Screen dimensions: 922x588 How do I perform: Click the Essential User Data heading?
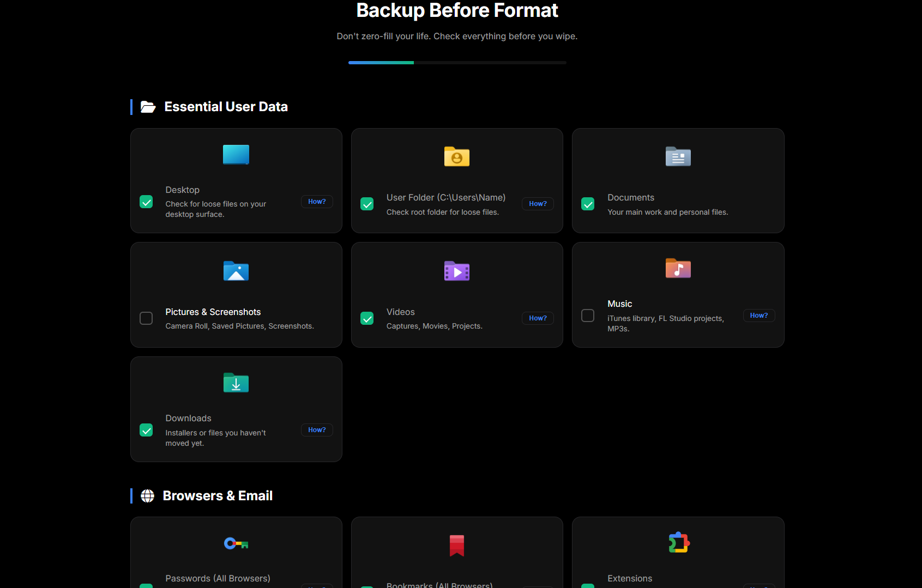tap(226, 106)
